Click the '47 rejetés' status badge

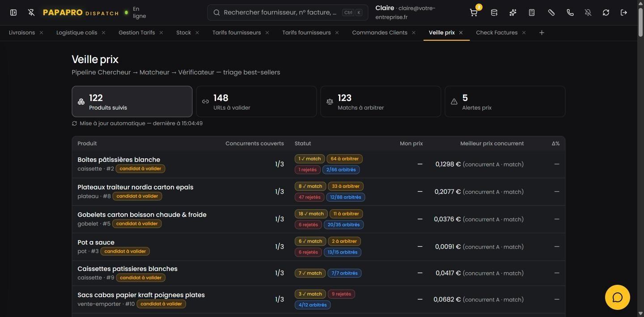309,197
